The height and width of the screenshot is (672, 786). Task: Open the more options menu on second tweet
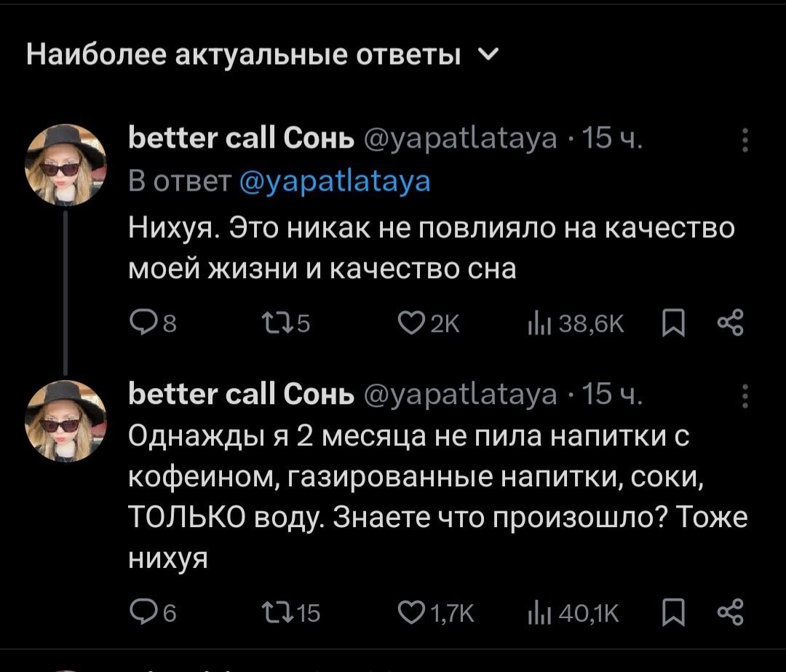click(745, 397)
